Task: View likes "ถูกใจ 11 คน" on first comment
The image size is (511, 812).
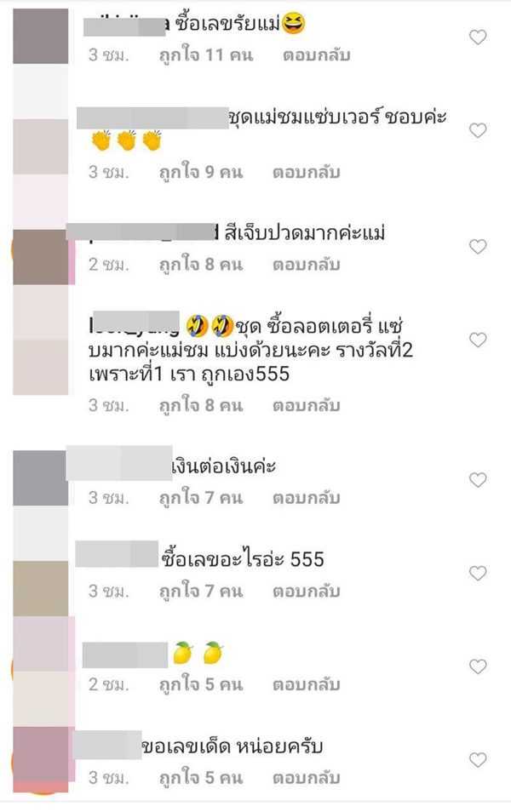Action: pyautogui.click(x=206, y=54)
